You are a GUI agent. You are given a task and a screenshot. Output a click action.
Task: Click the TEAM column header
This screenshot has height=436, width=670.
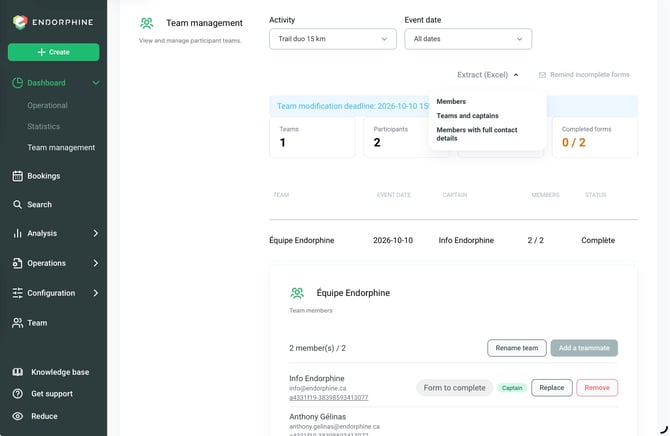pos(281,195)
